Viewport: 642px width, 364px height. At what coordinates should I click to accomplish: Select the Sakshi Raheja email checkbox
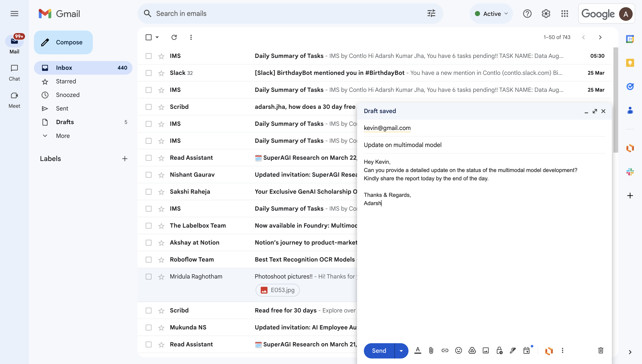tap(148, 192)
